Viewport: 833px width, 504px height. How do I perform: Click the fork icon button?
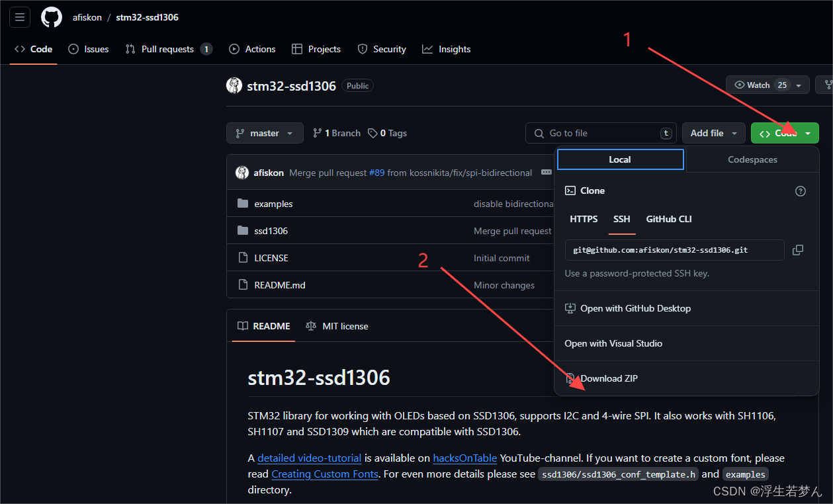826,85
